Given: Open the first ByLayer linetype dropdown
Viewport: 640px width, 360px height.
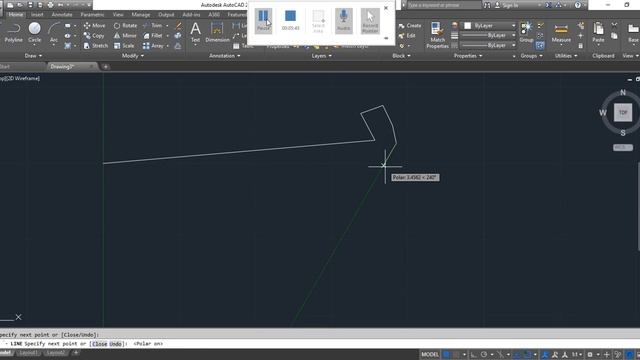Looking at the screenshot, I should point(489,36).
